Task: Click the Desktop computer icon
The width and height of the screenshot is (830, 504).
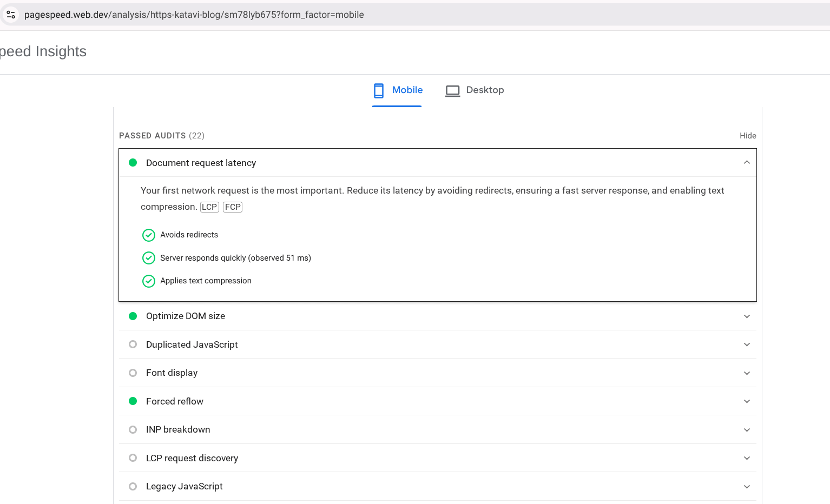Action: coord(453,90)
